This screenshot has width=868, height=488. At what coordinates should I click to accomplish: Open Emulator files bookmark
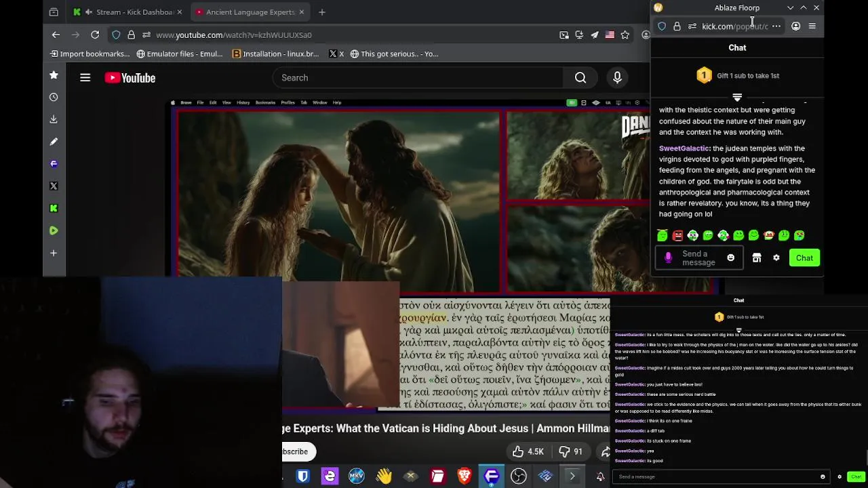tap(180, 54)
